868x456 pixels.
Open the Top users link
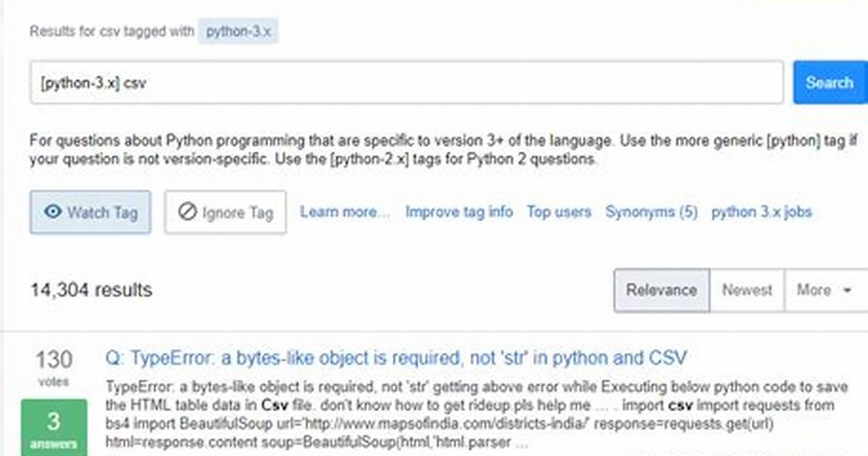(x=559, y=212)
